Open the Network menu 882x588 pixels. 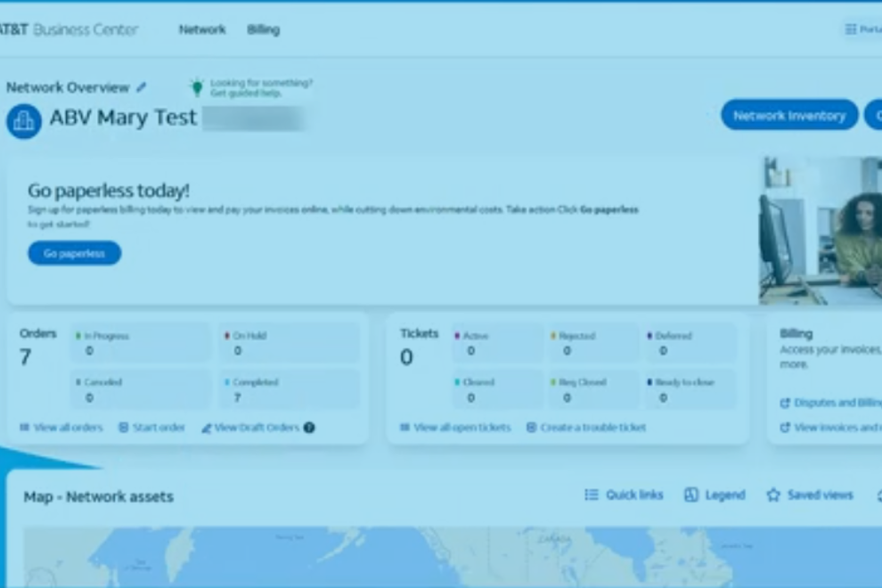[x=202, y=29]
